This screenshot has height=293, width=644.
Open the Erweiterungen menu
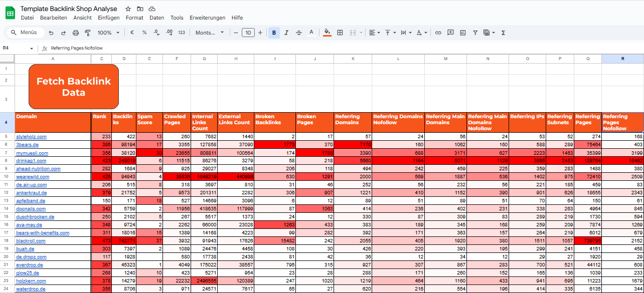click(x=207, y=18)
